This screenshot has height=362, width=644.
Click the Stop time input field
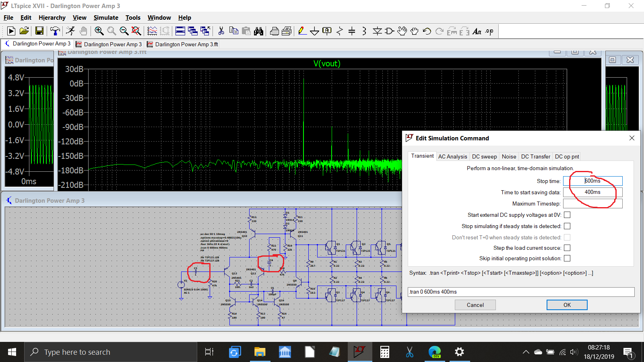click(x=592, y=181)
